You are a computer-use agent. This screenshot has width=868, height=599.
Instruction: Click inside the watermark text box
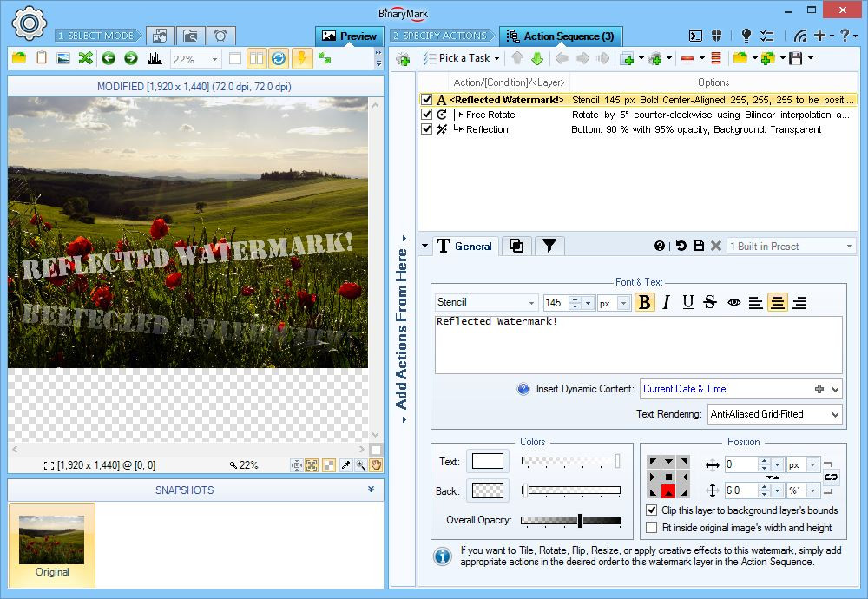point(638,345)
